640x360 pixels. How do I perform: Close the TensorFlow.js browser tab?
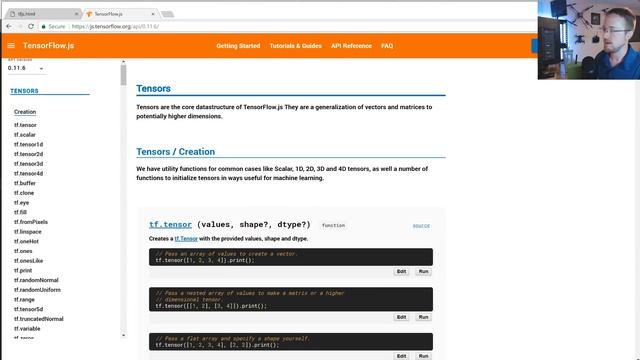pos(153,14)
